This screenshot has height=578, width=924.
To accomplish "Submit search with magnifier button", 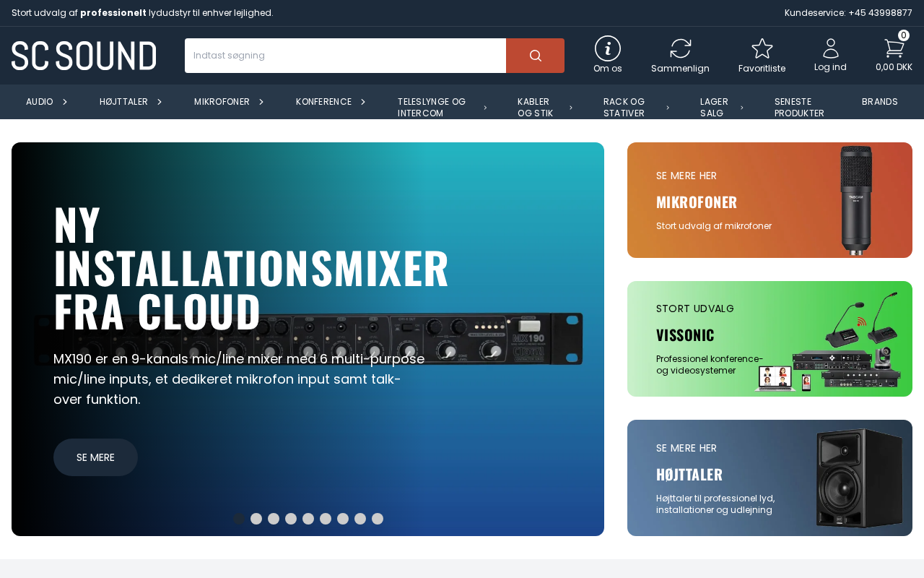I will coord(535,56).
